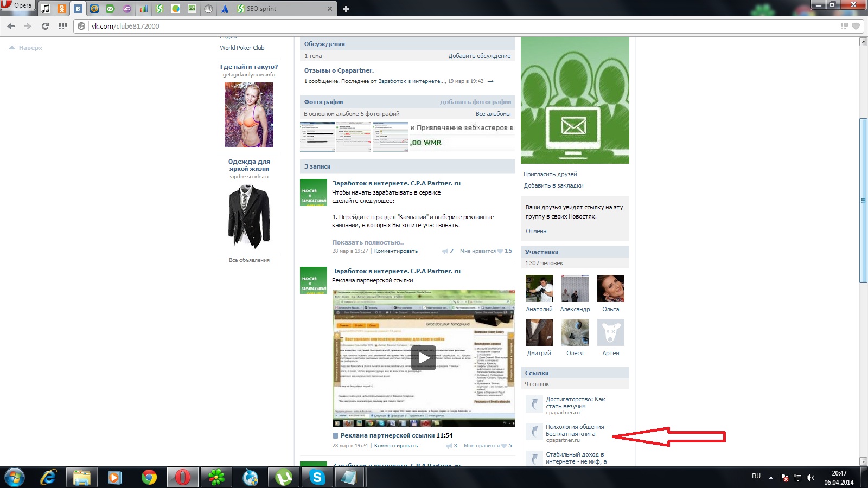Open the Стабильный доход в интернете link
This screenshot has height=488, width=868.
[x=576, y=458]
